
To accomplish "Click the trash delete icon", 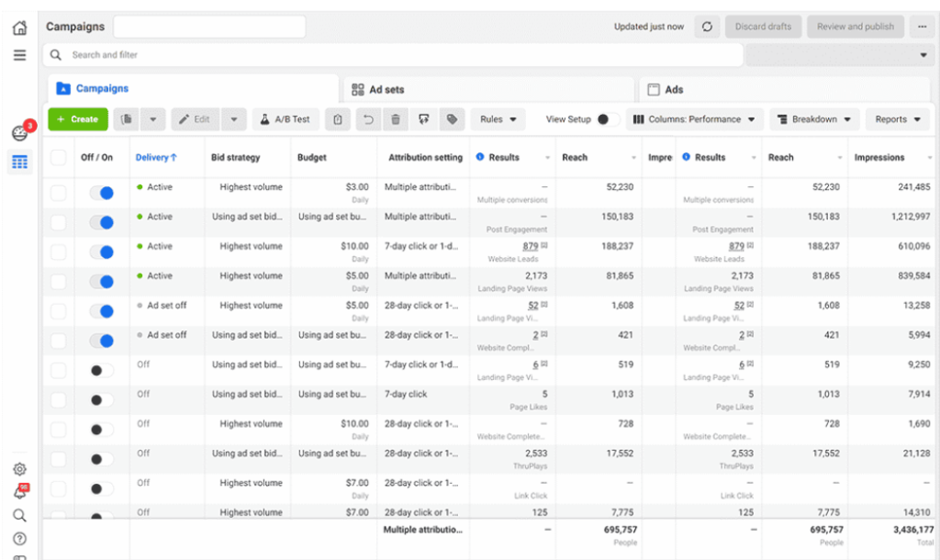I will [396, 119].
